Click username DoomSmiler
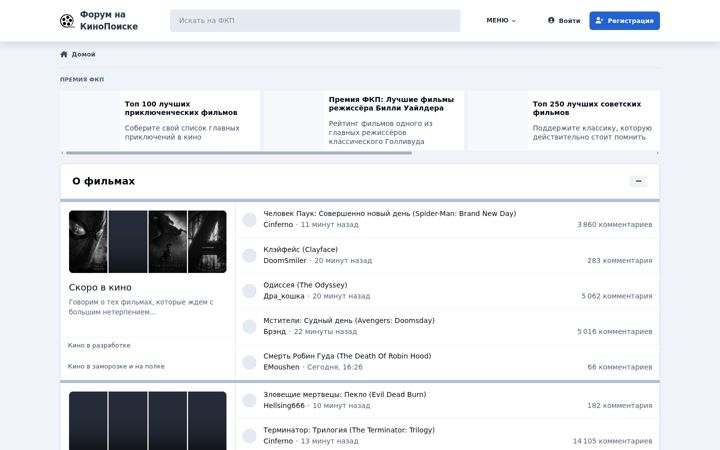Viewport: 720px width, 450px height. click(x=285, y=260)
